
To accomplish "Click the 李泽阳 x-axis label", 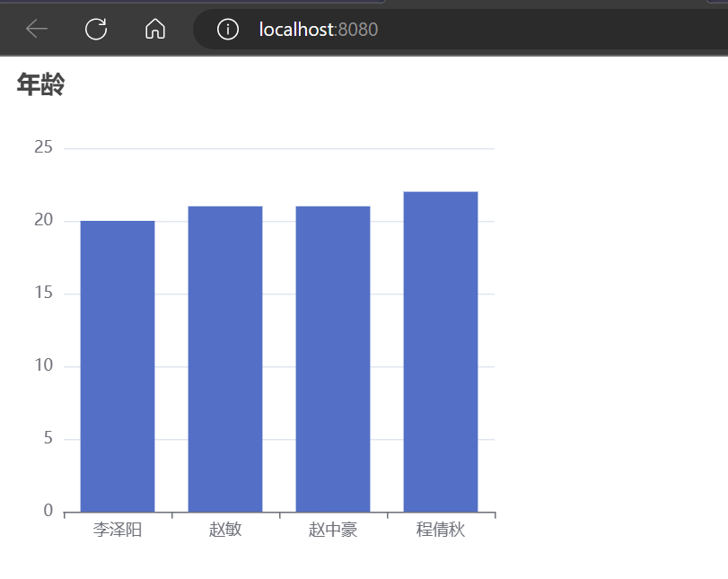I will 118,531.
